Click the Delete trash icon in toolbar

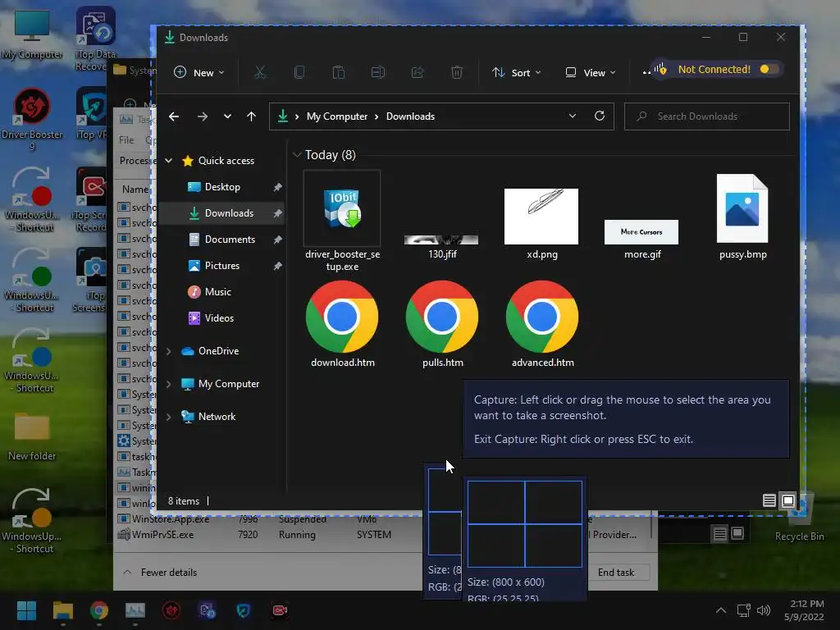456,72
